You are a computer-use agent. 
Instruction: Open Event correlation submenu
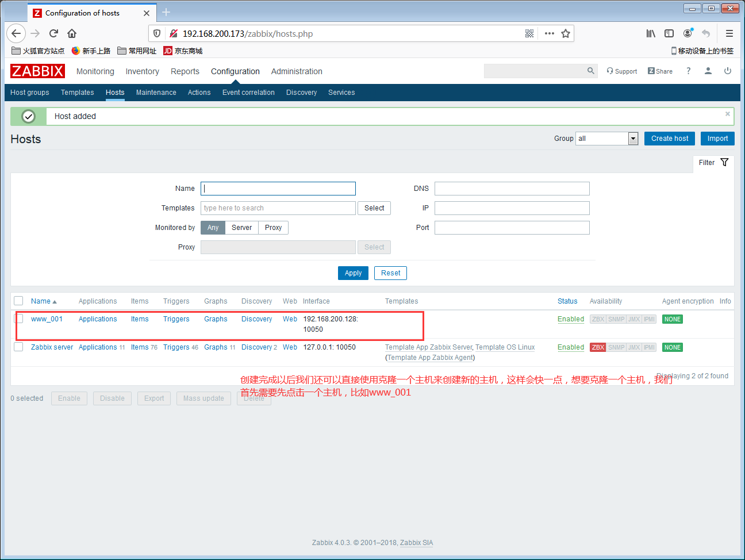248,93
